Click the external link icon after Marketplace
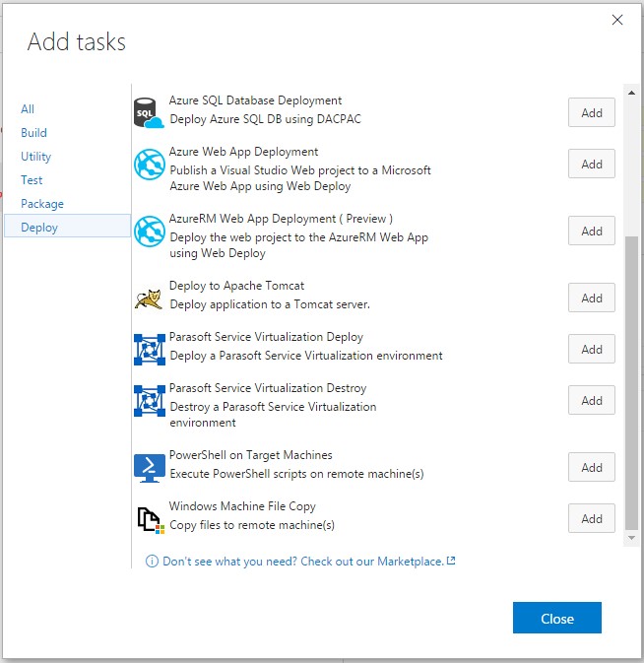Screen dimensions: 644x663 tap(451, 561)
